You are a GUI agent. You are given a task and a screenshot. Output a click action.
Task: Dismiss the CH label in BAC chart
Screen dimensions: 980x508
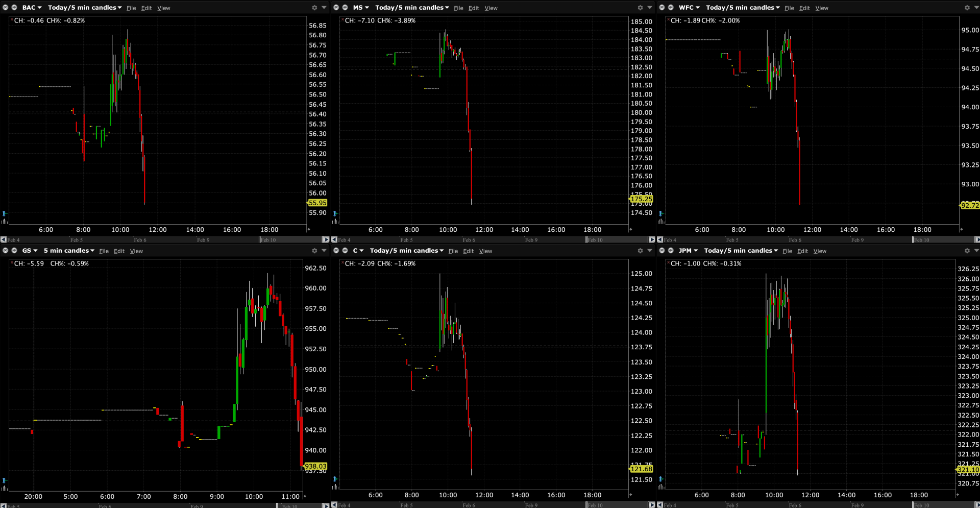[11, 20]
